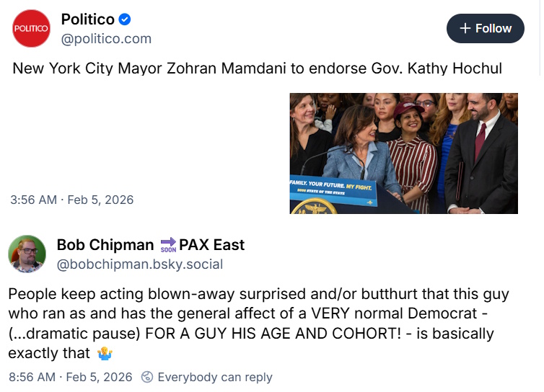Click the podium sign in the photo
This screenshot has height=392, width=544.
pyautogui.click(x=333, y=192)
